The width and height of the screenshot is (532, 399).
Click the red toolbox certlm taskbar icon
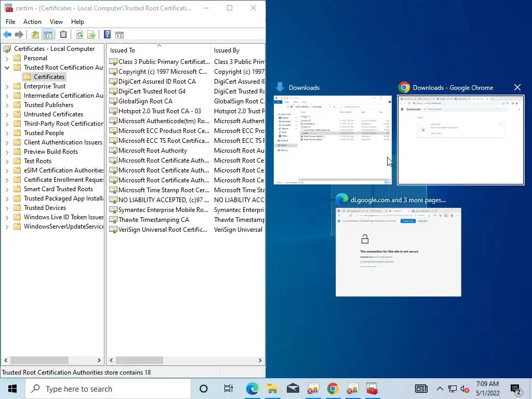point(372,389)
